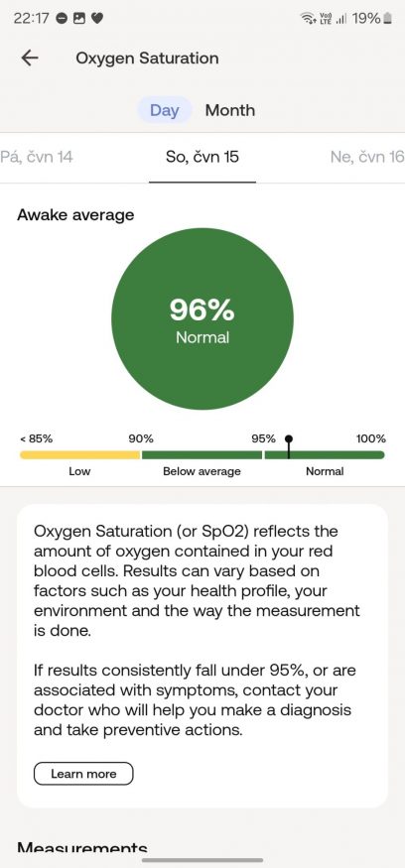The height and width of the screenshot is (868, 405).
Task: Open the Learn more button
Action: (83, 774)
